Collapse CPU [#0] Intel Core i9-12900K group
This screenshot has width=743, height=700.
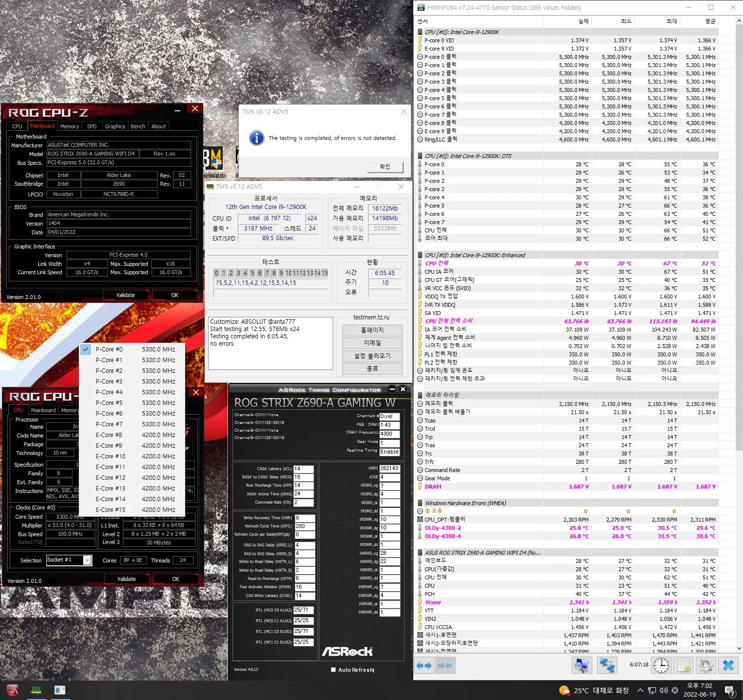click(x=420, y=32)
